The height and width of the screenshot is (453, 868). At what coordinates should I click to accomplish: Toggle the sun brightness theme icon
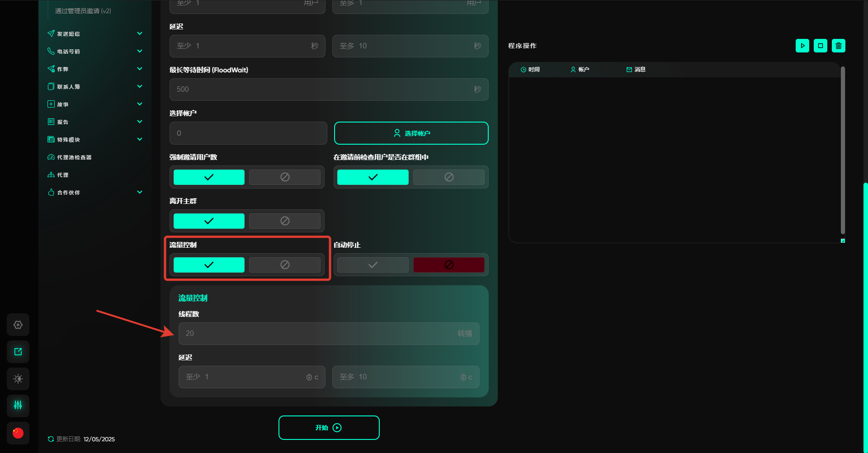coord(18,379)
